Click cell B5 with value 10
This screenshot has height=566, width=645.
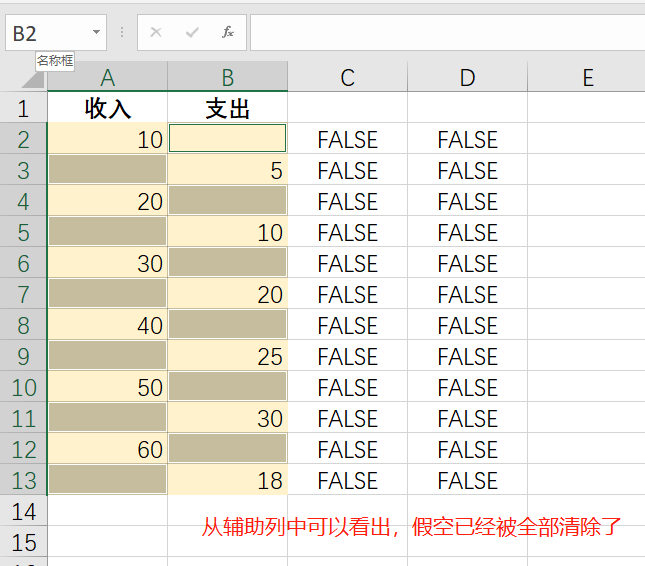[x=227, y=232]
